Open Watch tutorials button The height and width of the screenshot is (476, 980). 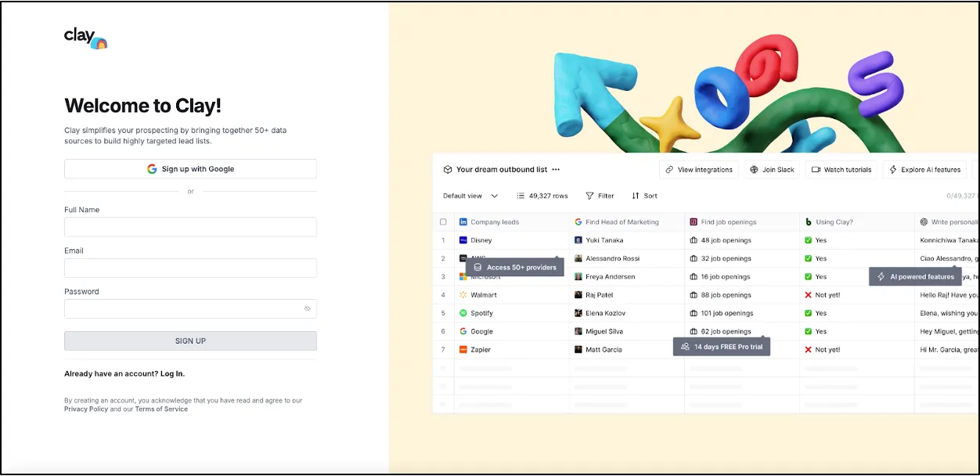point(841,169)
